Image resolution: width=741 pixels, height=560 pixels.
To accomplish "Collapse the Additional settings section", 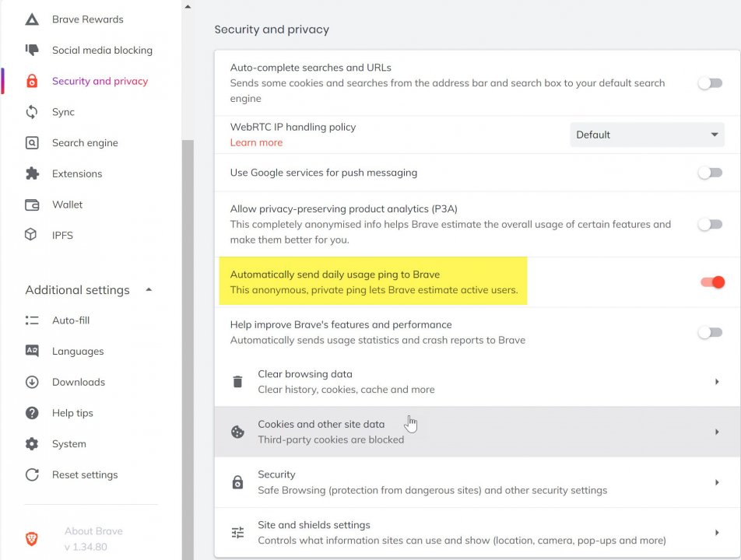I will click(149, 290).
